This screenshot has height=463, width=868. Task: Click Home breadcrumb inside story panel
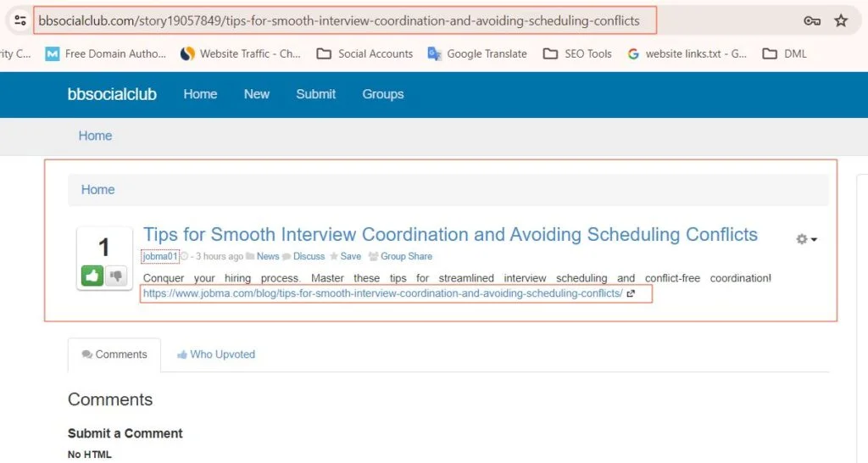[x=98, y=189]
